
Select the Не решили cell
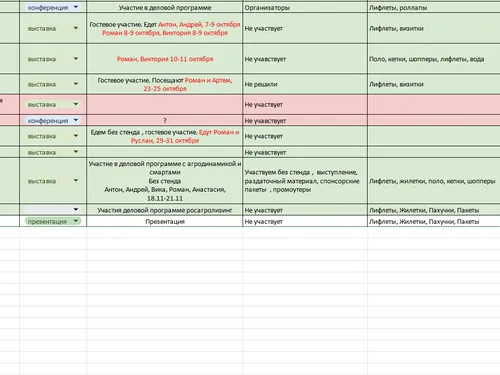tap(305, 84)
